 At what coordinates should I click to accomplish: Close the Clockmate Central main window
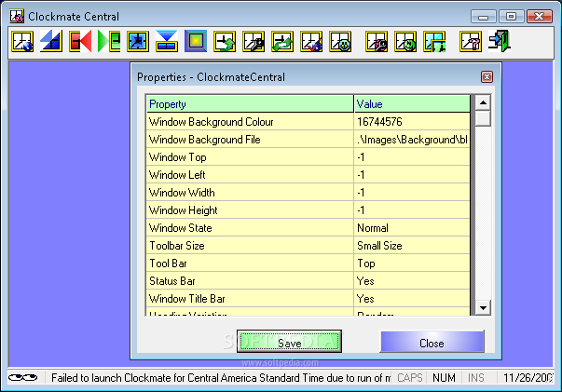540,17
